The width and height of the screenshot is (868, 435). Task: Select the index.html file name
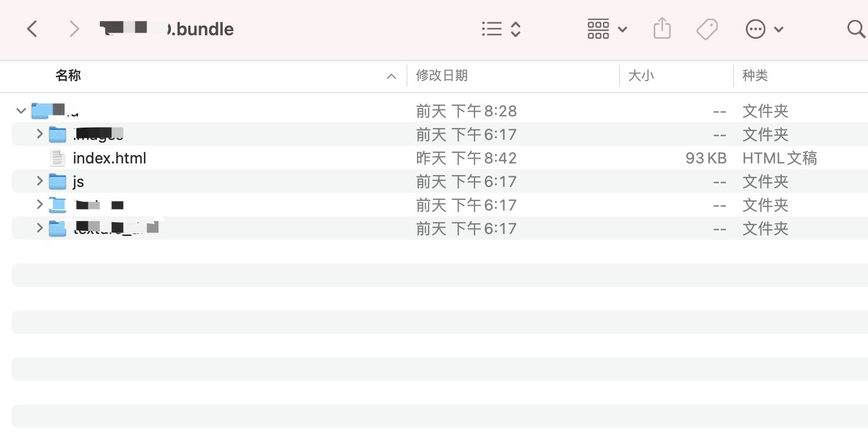coord(109,158)
